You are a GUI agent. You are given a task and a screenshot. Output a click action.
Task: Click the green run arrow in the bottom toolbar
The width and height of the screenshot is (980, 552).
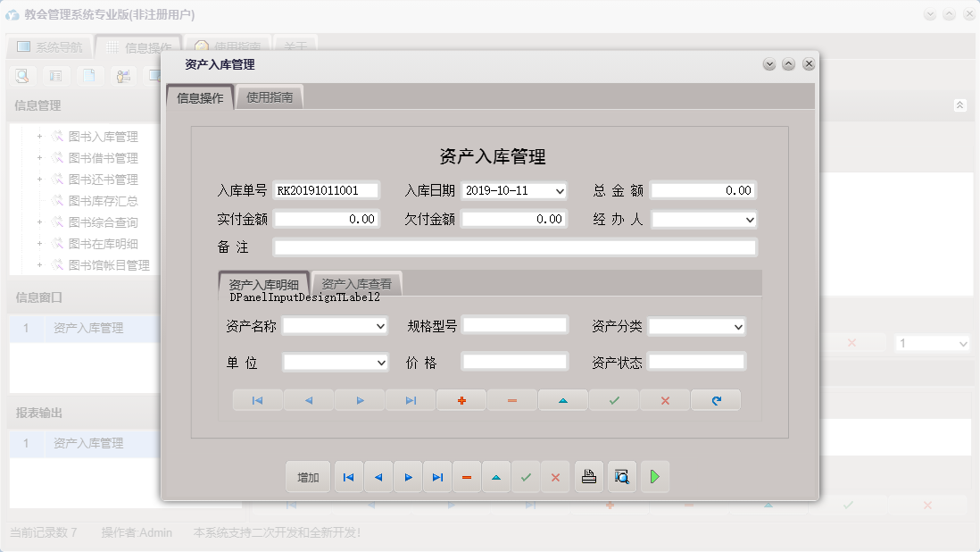(654, 476)
